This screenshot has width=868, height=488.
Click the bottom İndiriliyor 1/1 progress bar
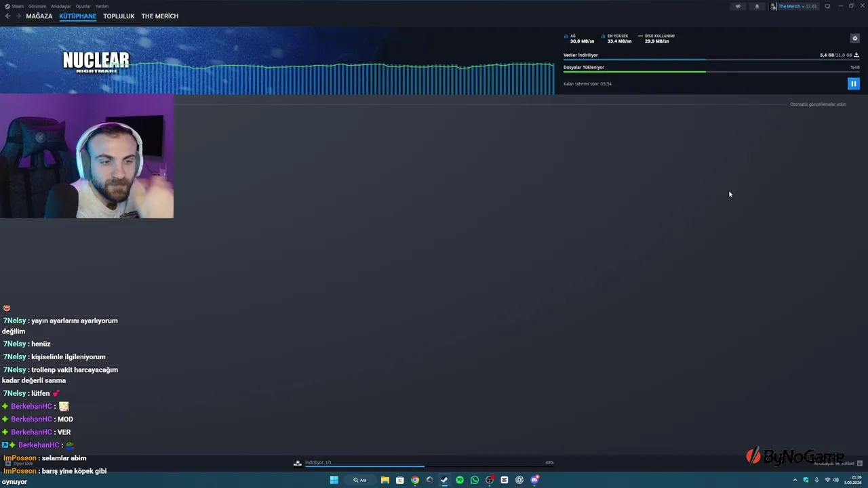pos(429,466)
